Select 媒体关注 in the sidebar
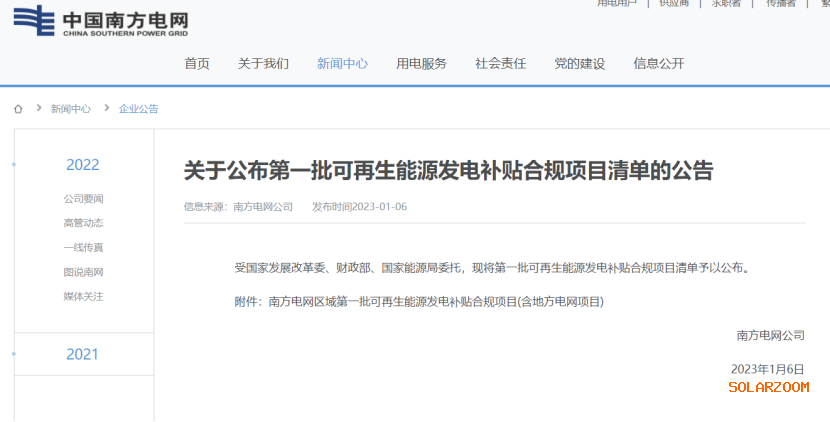This screenshot has height=422, width=830. [x=83, y=296]
